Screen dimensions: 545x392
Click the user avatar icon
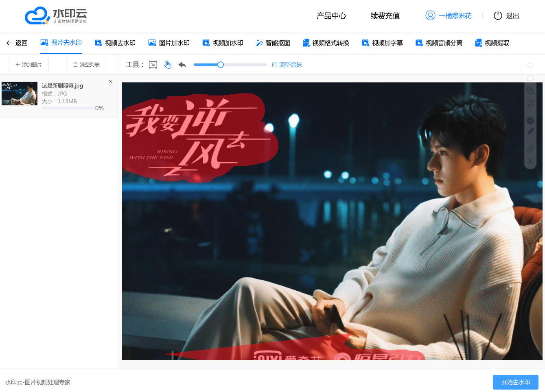click(x=430, y=15)
